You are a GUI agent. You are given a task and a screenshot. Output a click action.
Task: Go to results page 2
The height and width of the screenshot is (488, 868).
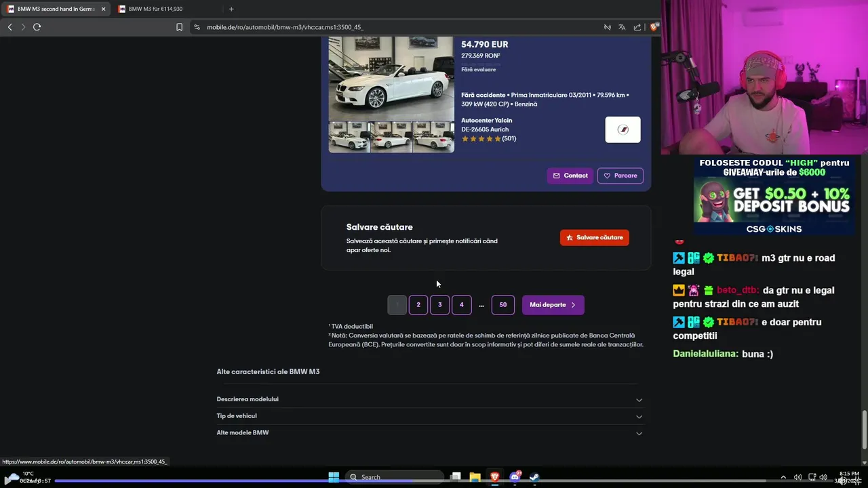point(418,305)
